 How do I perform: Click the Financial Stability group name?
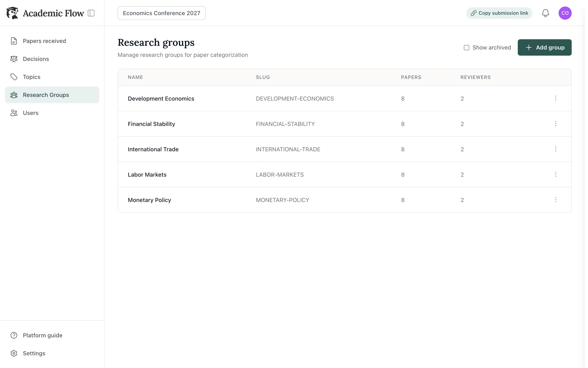tap(151, 124)
